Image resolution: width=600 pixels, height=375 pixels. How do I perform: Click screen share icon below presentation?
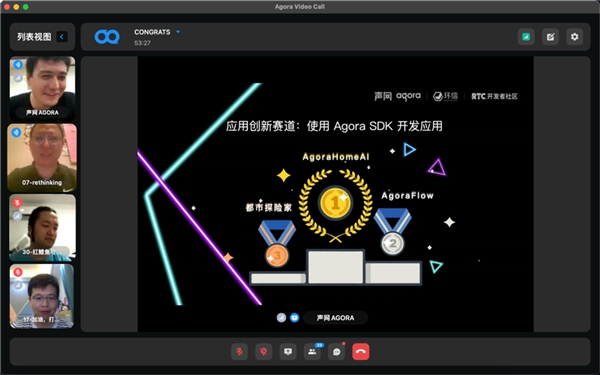(x=294, y=318)
